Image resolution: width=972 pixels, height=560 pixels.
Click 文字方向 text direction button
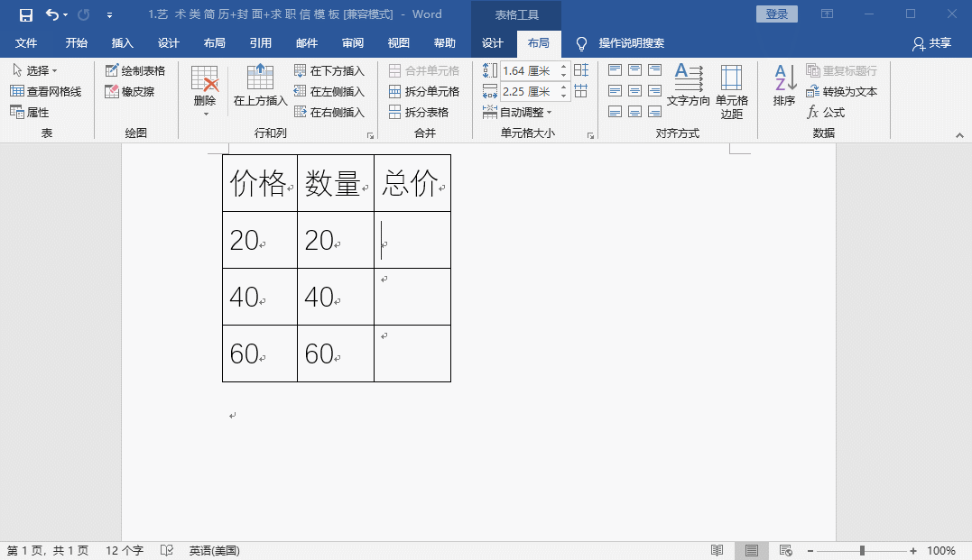pyautogui.click(x=688, y=86)
